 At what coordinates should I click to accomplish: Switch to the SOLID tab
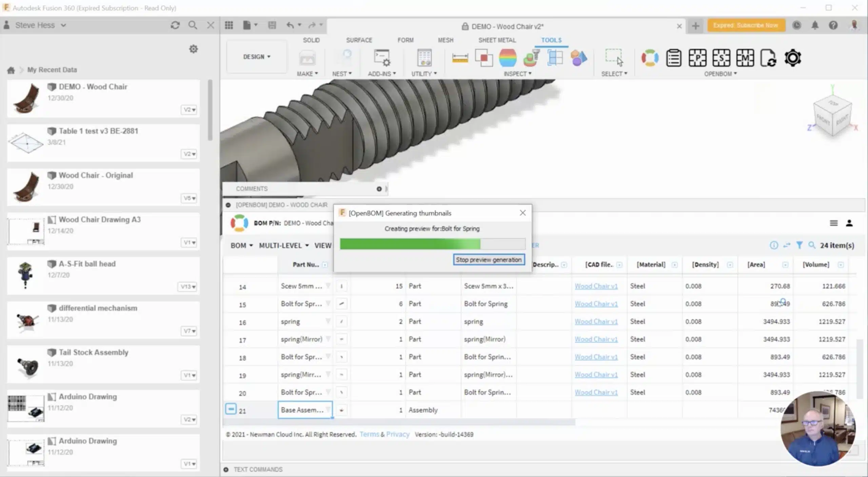[x=311, y=40]
